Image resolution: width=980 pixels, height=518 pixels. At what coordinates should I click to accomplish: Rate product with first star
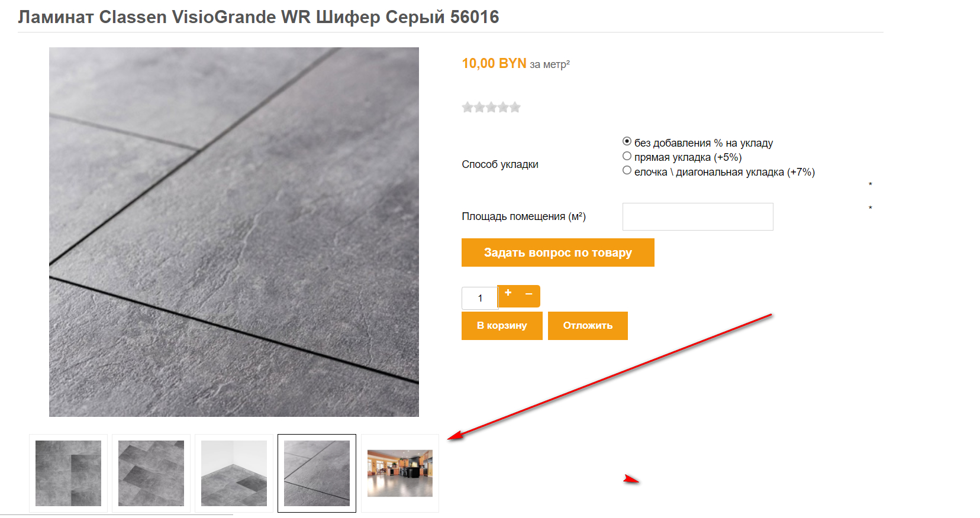click(x=468, y=107)
